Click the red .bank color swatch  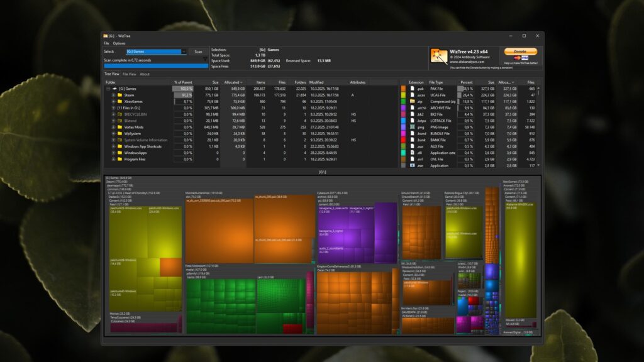(403, 140)
